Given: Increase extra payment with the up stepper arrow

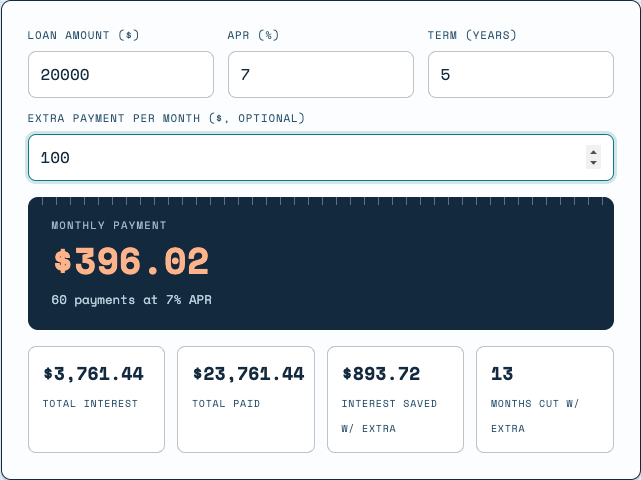Looking at the screenshot, I should pos(593,152).
